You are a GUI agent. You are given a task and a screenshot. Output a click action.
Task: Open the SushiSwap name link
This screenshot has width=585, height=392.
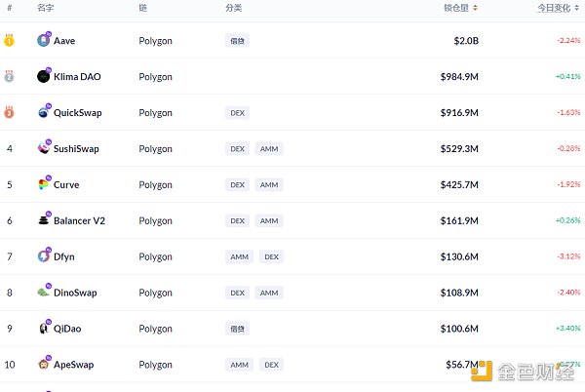(76, 149)
